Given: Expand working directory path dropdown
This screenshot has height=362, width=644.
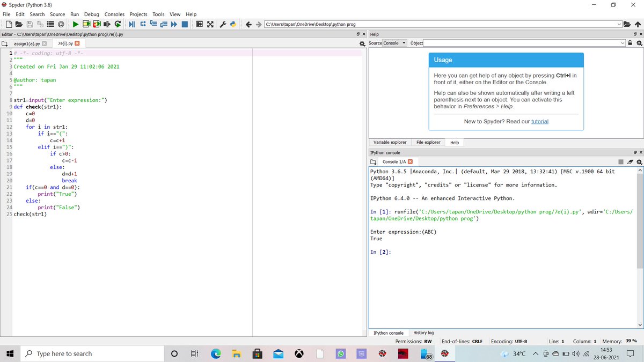Looking at the screenshot, I should (620, 24).
